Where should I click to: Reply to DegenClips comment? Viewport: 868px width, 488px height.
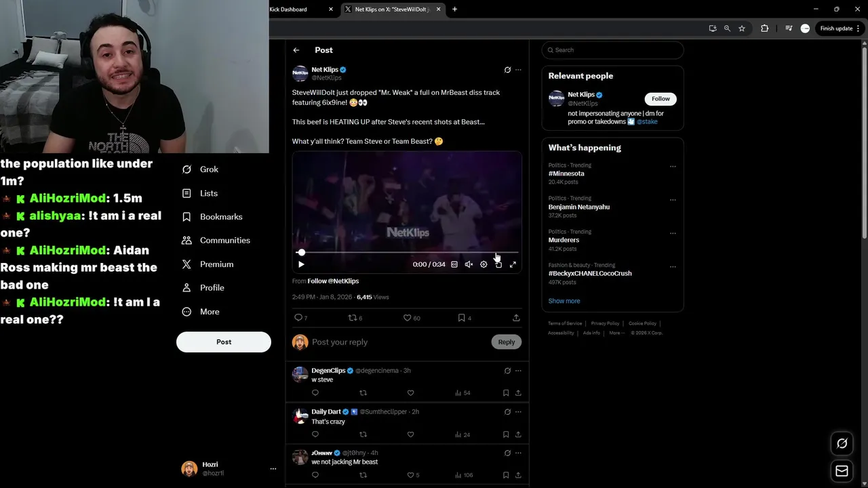315,393
